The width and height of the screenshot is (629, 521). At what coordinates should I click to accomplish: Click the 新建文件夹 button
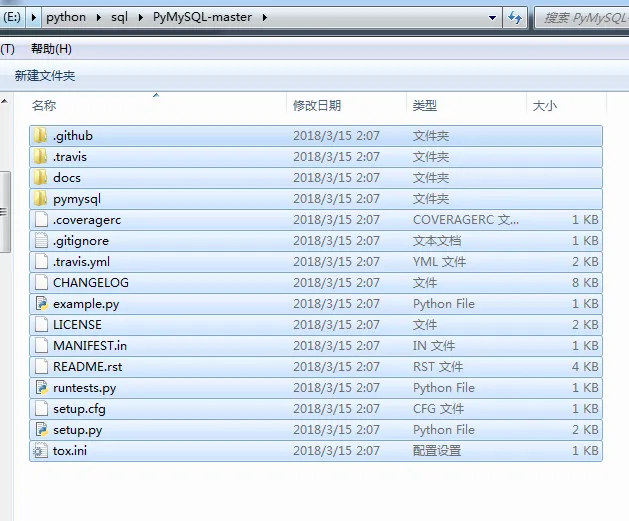(45, 75)
